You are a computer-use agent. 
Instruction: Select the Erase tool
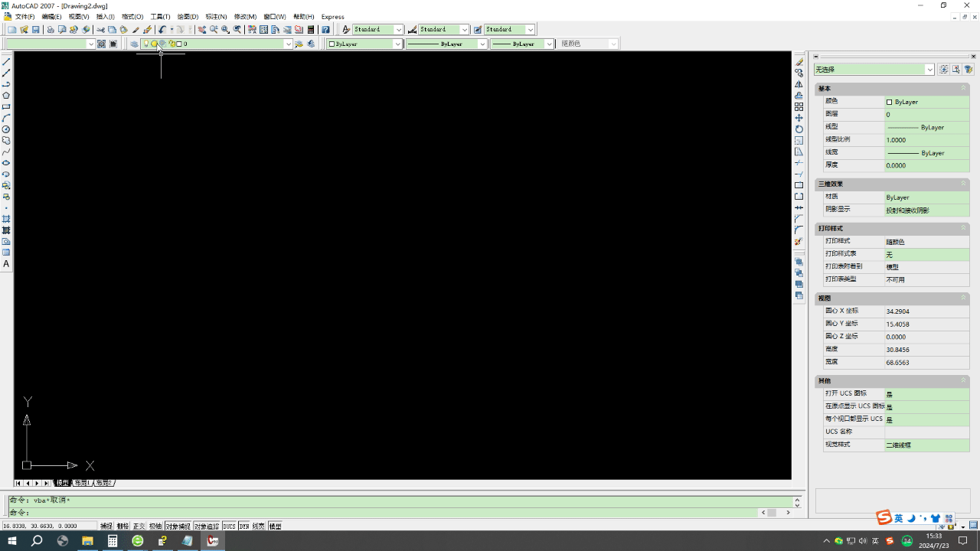click(x=799, y=62)
